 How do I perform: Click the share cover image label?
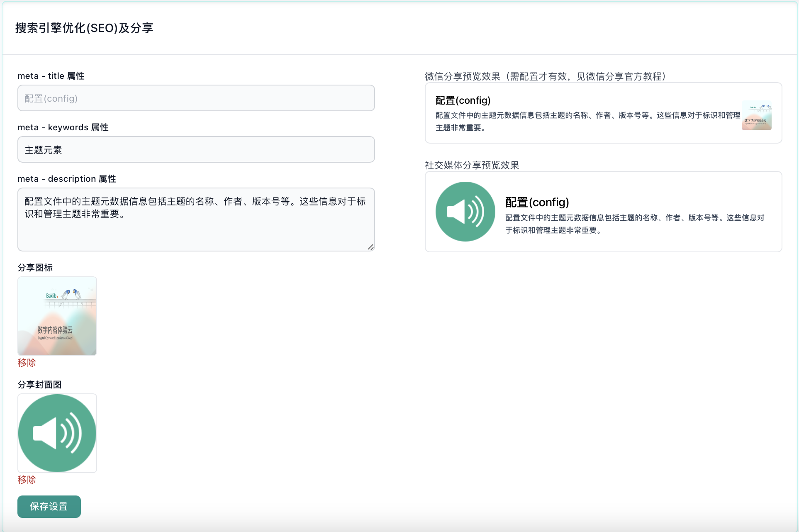[x=39, y=385]
